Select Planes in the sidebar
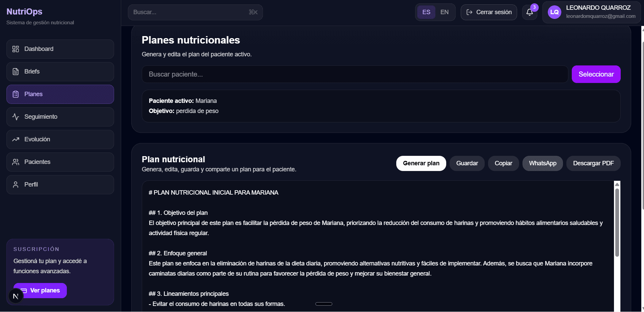Image resolution: width=644 pixels, height=312 pixels. tap(60, 94)
